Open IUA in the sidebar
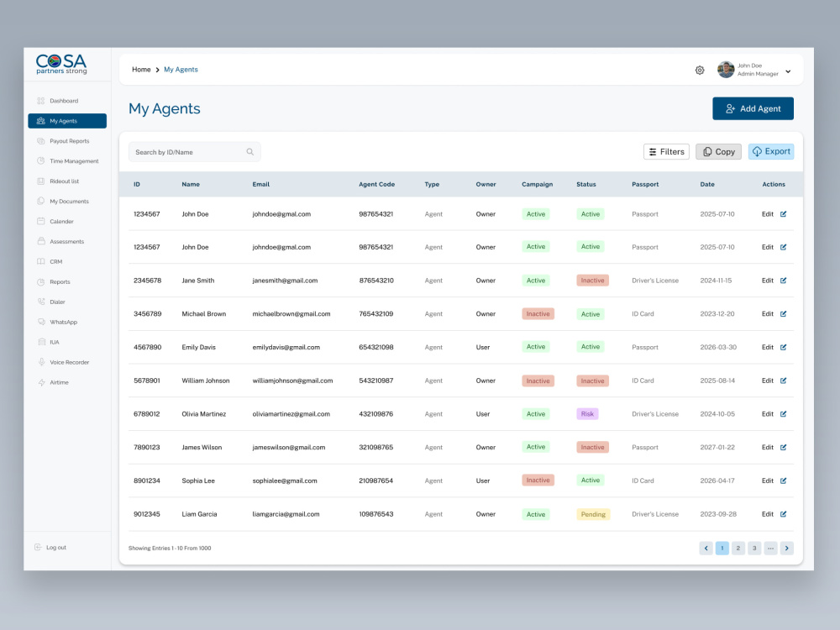Screen dimensions: 840x630 (x=55, y=343)
